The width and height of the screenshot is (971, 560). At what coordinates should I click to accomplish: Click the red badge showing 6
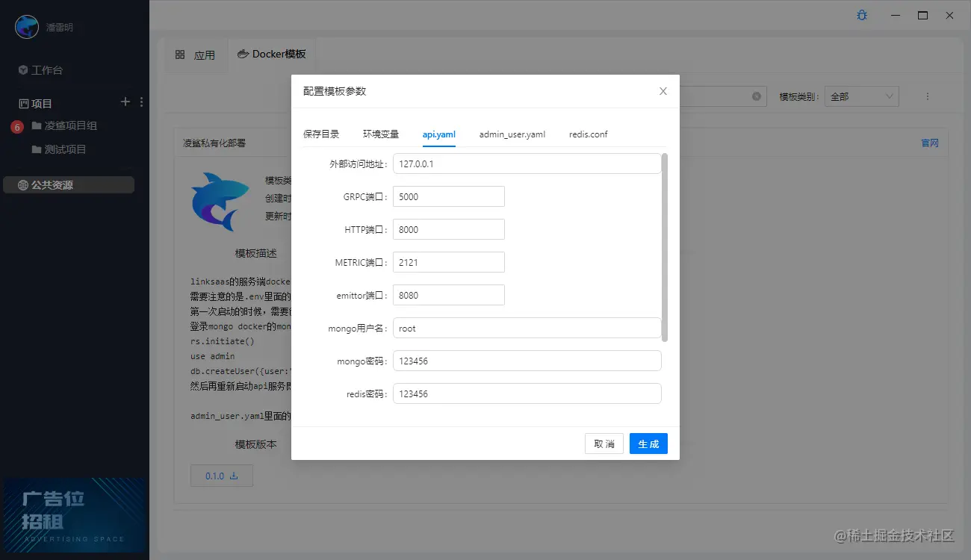[17, 128]
